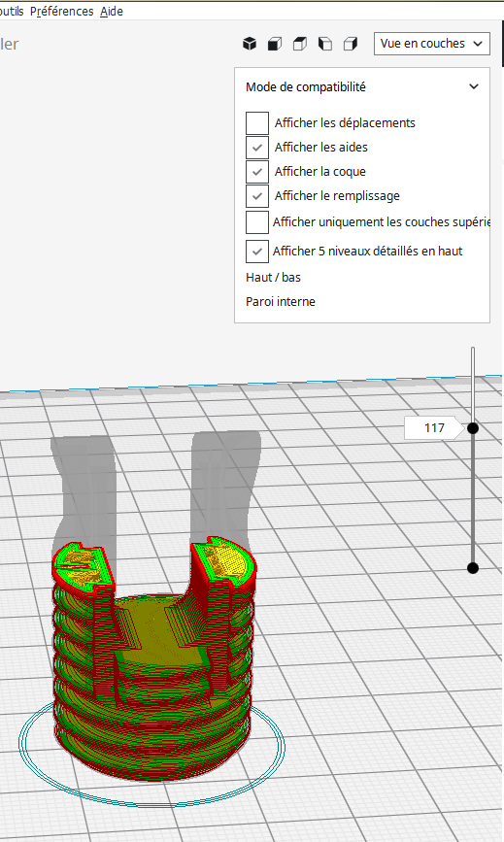Open the Préférences menu
Screen dimensions: 504x842
pyautogui.click(x=62, y=12)
